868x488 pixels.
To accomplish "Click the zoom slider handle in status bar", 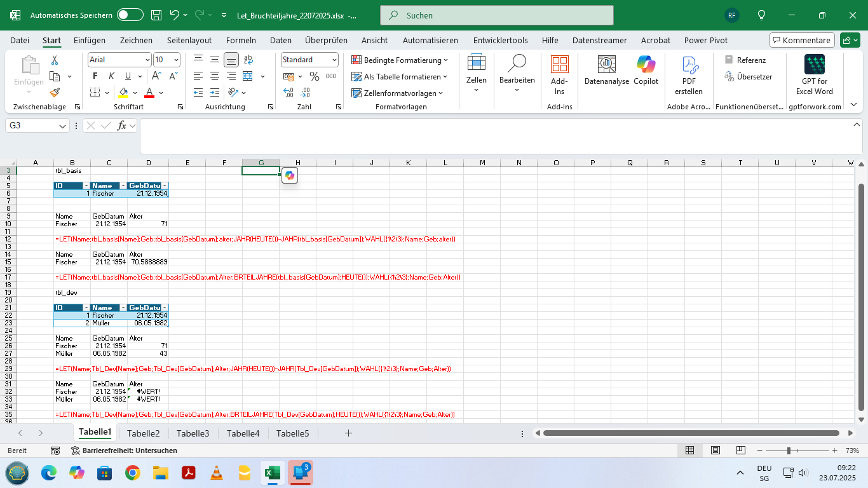I will (789, 451).
